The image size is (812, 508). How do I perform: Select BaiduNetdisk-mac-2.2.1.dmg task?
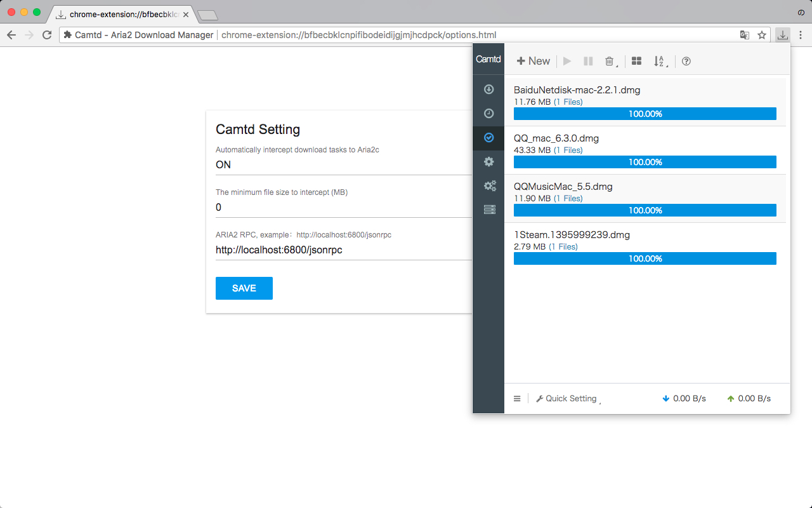[x=645, y=102]
